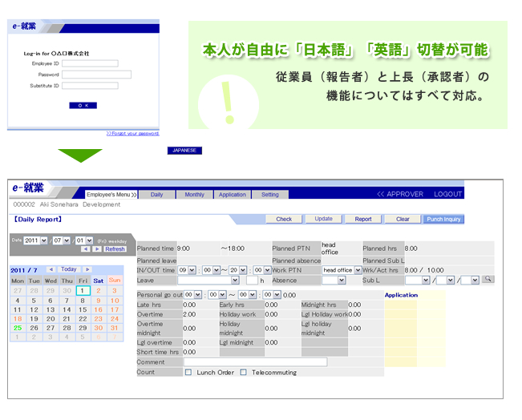Go to next day arrow beside Refresh

coord(97,249)
